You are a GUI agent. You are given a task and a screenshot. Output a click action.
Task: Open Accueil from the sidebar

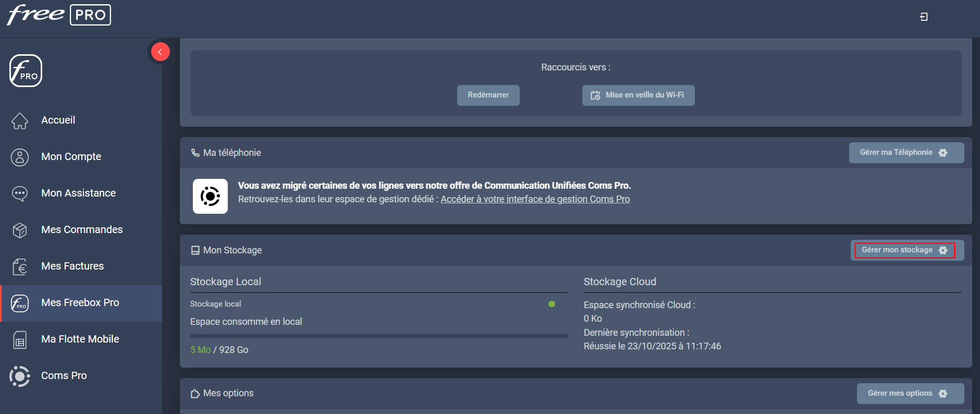point(58,120)
